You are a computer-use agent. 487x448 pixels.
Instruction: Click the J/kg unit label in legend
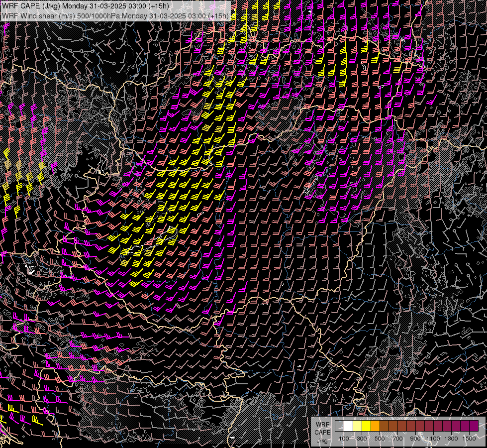pos(322,441)
